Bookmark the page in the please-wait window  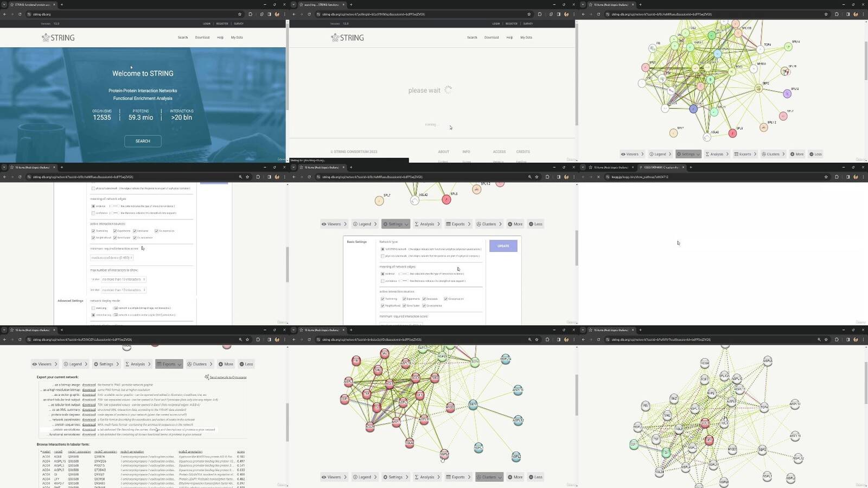tap(529, 14)
